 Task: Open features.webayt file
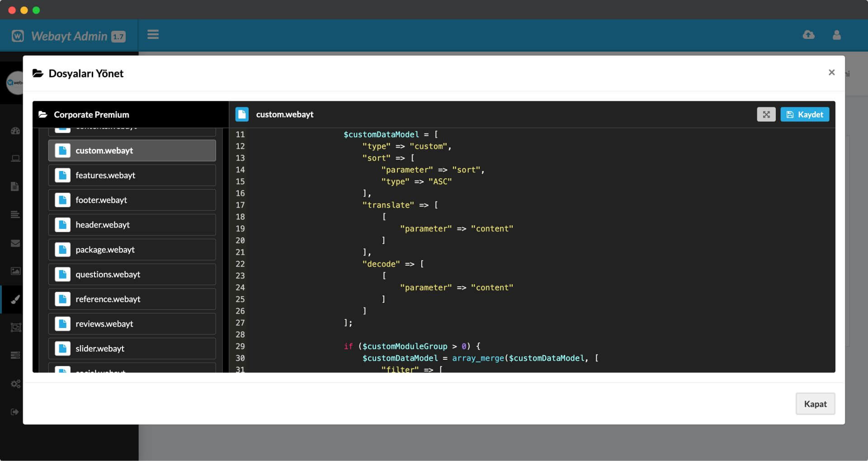(x=132, y=176)
